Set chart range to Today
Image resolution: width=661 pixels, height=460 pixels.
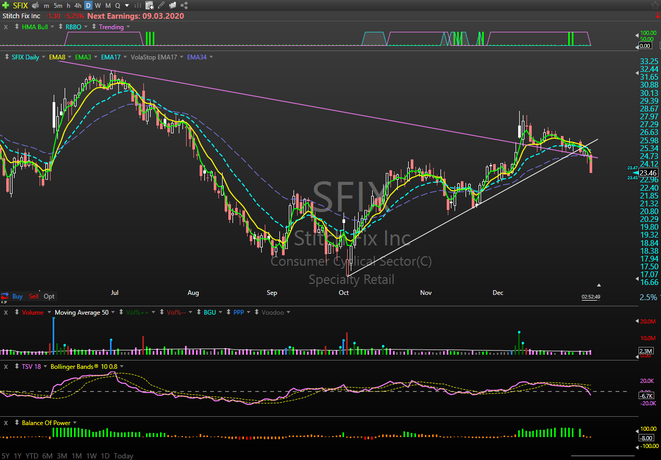click(x=124, y=456)
